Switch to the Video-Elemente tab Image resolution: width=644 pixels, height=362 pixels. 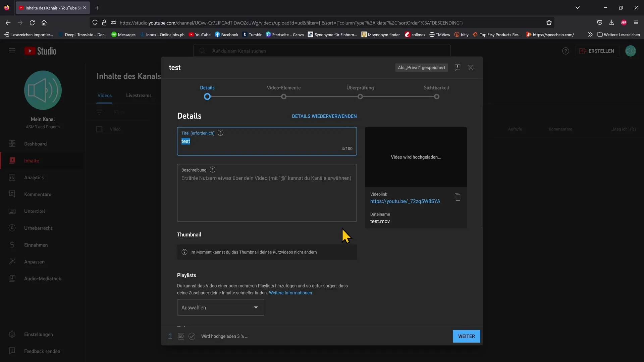[x=283, y=88]
